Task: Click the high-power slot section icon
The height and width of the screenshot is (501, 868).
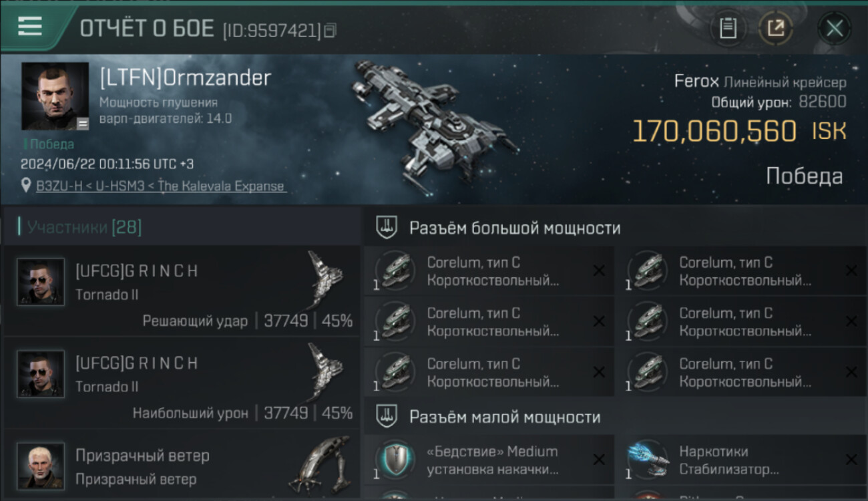Action: pos(387,228)
